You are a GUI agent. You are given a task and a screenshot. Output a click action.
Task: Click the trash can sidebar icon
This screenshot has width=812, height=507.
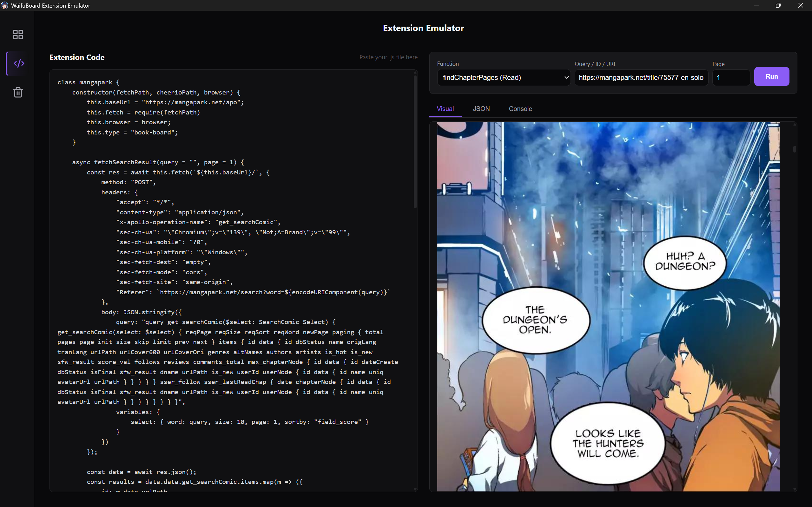18,92
